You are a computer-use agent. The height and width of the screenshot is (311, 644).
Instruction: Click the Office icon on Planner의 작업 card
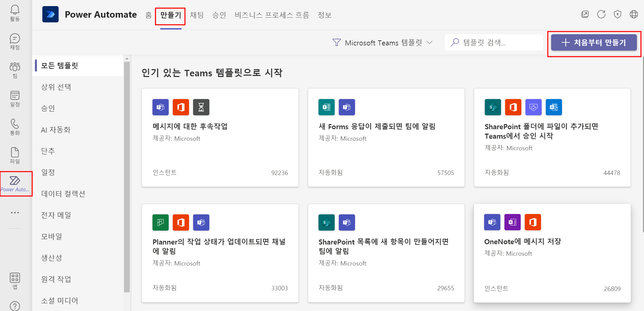pos(181,222)
